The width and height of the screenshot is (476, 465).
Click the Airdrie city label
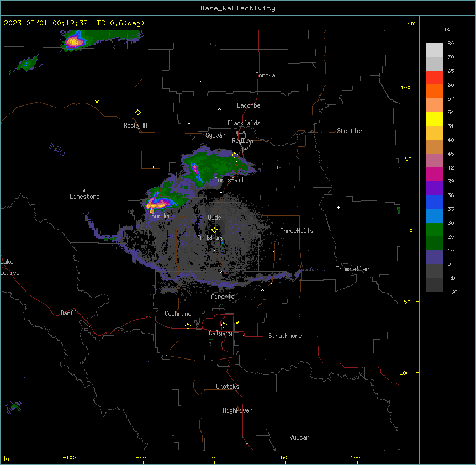coord(223,297)
